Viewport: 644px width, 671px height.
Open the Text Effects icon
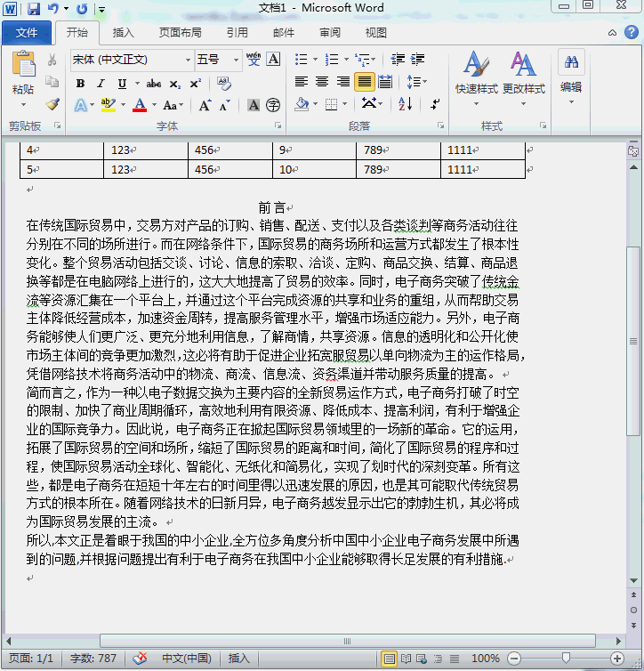pyautogui.click(x=81, y=105)
